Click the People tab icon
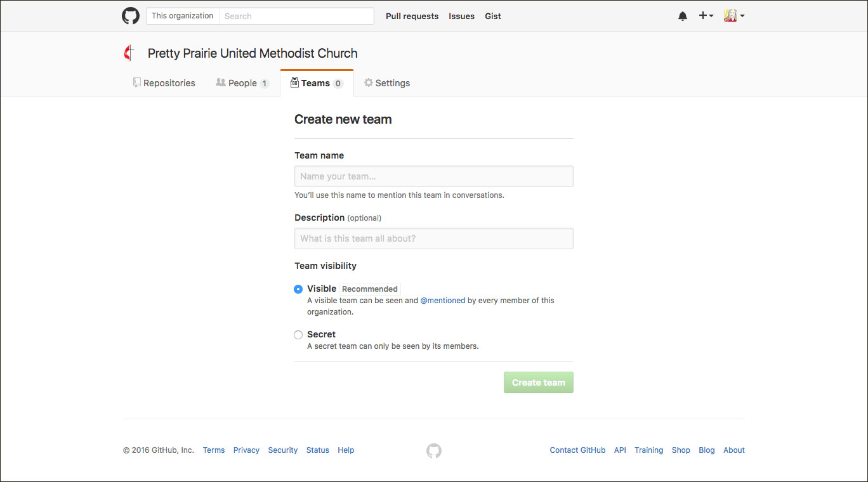Viewport: 868px width, 482px height. click(221, 82)
